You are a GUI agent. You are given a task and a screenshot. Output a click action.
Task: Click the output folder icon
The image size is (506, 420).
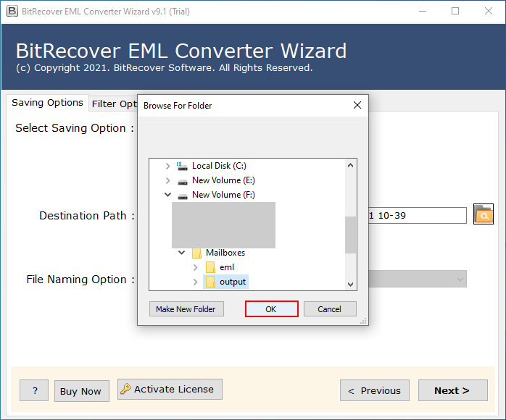[x=210, y=282]
